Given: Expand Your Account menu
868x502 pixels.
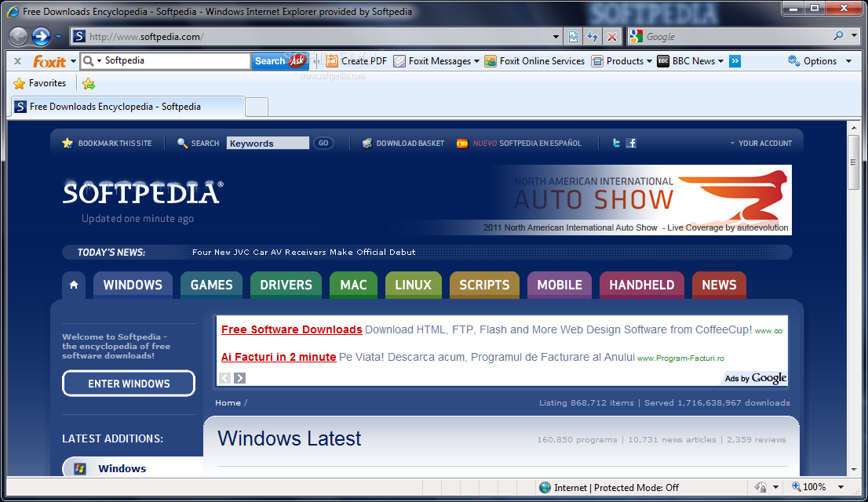Looking at the screenshot, I should [x=761, y=144].
